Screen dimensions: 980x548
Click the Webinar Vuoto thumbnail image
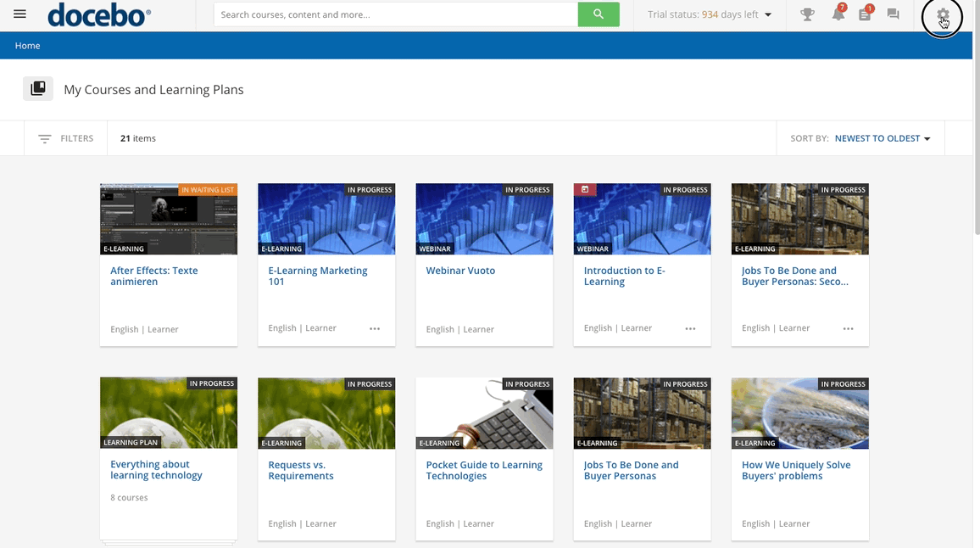point(484,219)
